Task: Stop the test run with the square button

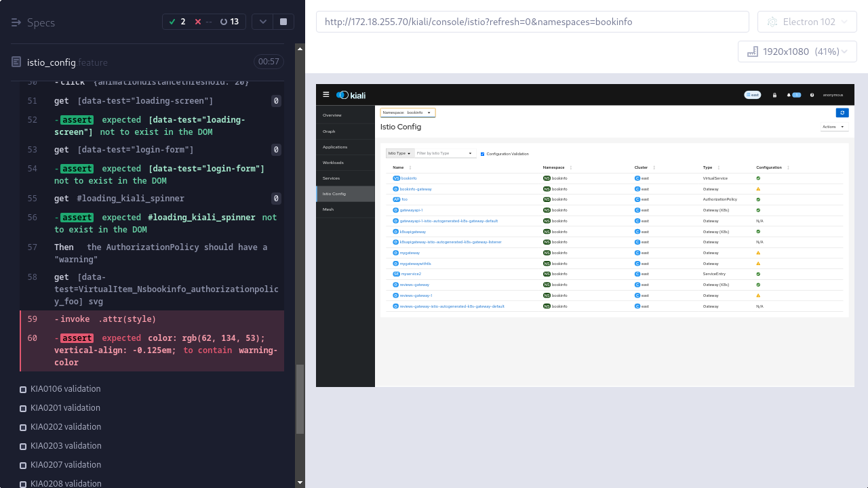Action: pos(283,22)
